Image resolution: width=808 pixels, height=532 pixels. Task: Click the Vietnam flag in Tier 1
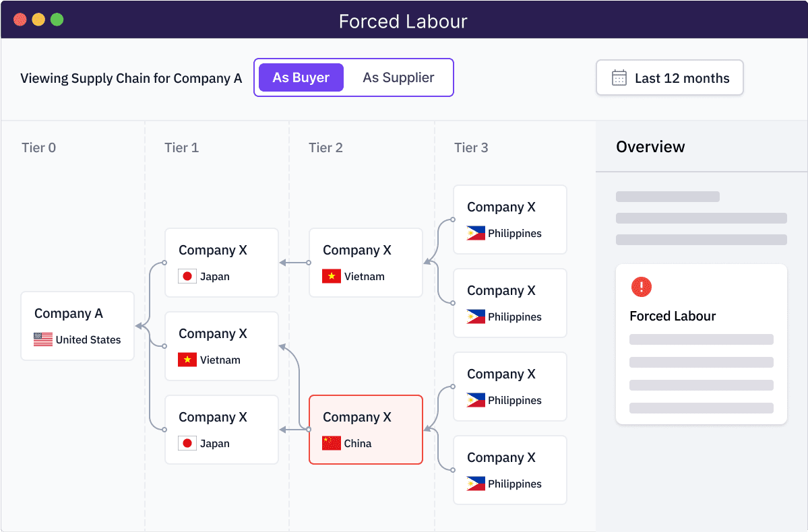187,359
